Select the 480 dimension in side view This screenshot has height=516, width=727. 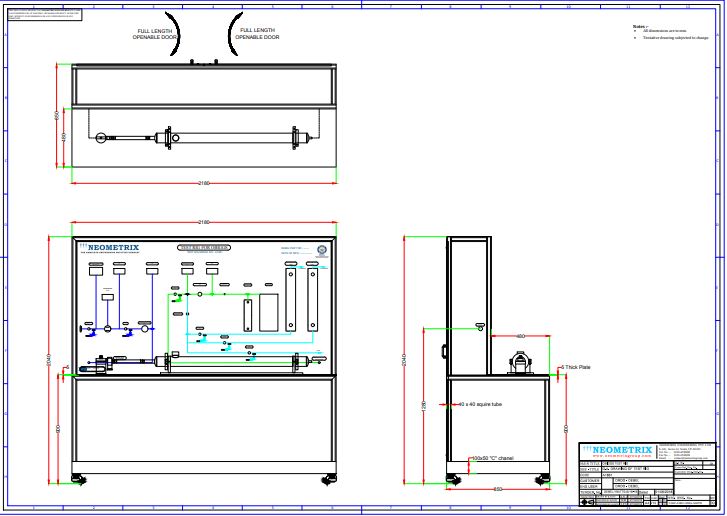click(x=520, y=336)
